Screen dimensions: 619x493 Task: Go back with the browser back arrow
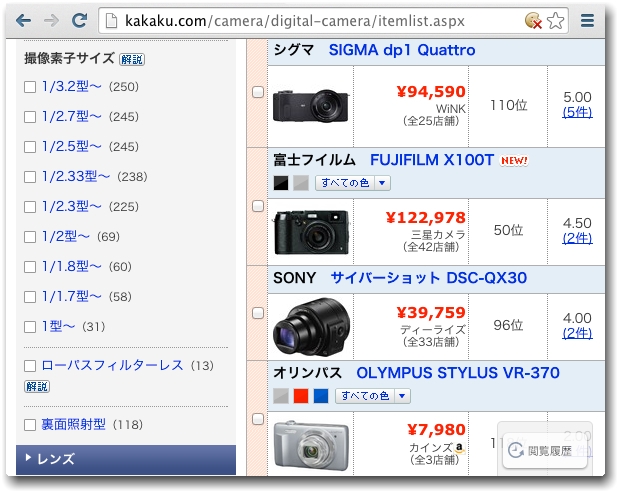click(x=24, y=20)
